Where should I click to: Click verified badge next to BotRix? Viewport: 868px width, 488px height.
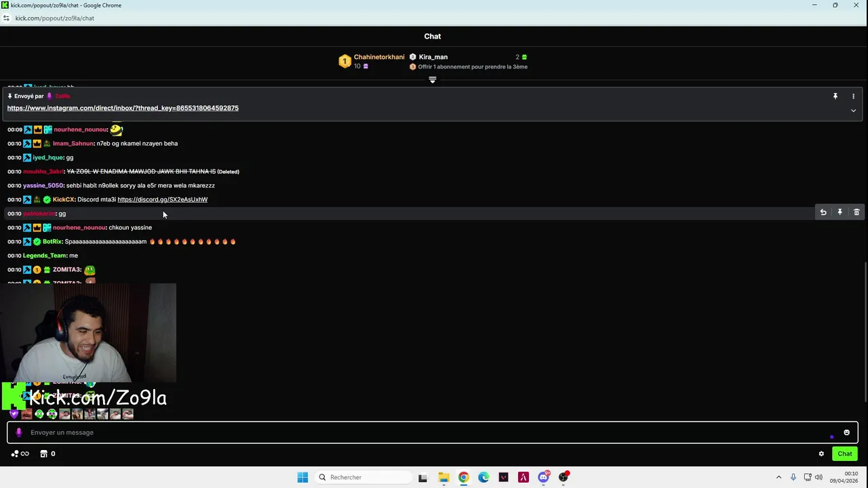pyautogui.click(x=37, y=241)
